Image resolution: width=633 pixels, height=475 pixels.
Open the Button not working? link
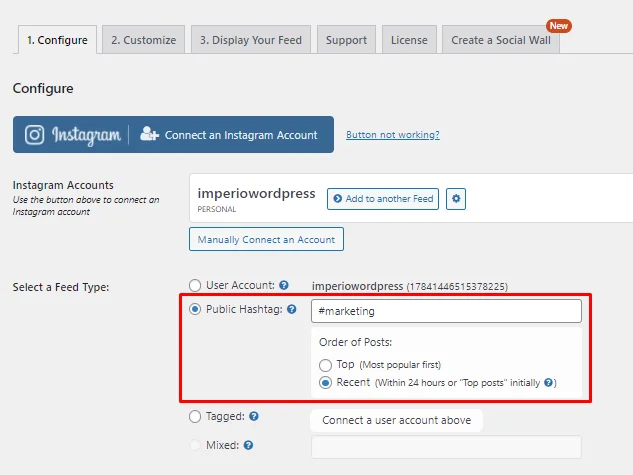point(392,134)
